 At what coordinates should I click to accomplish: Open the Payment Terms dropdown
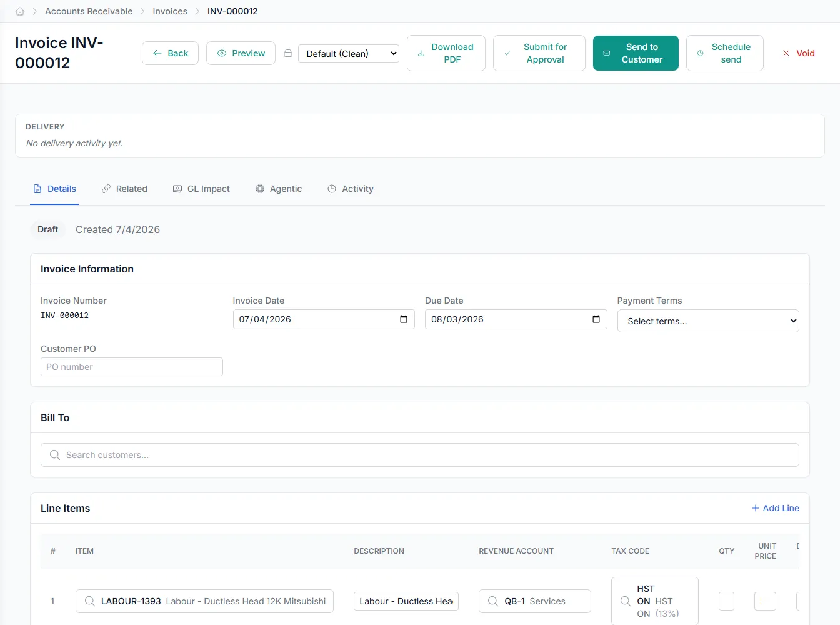point(708,321)
